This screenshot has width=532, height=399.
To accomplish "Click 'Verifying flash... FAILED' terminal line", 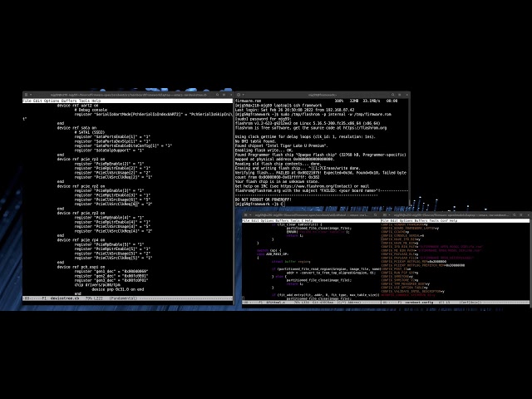I will [x=321, y=173].
